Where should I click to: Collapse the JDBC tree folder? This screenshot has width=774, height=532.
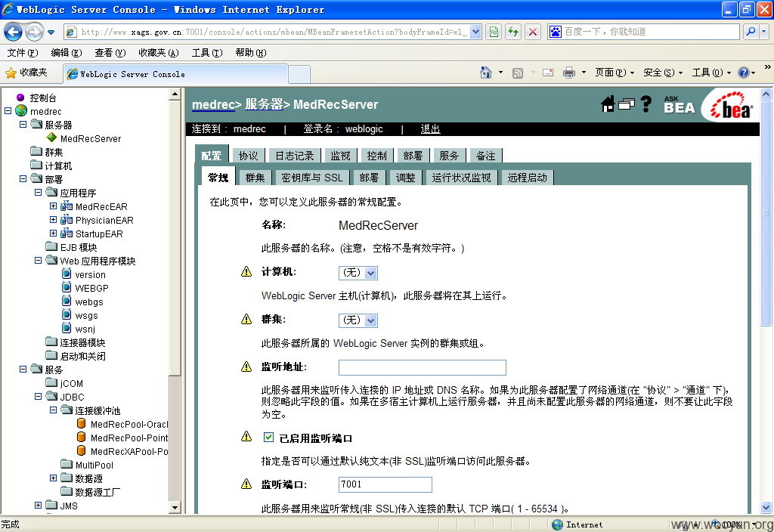tap(39, 396)
